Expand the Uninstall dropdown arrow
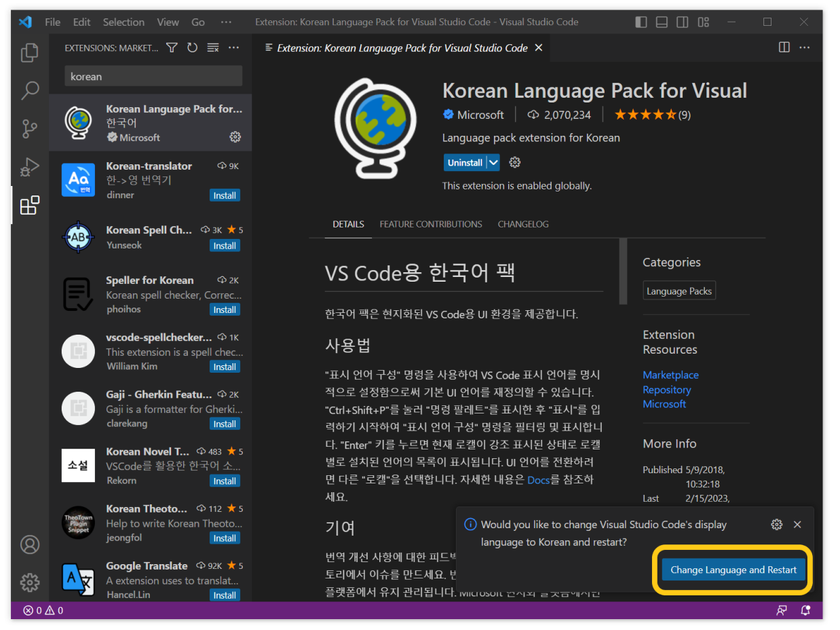840x630 pixels. click(493, 162)
